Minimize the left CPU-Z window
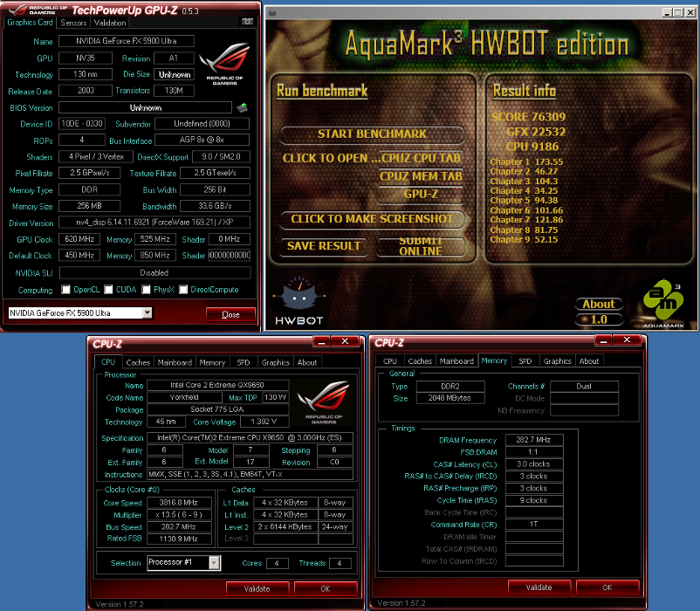Viewport: 700px width, 611px height. (321, 341)
